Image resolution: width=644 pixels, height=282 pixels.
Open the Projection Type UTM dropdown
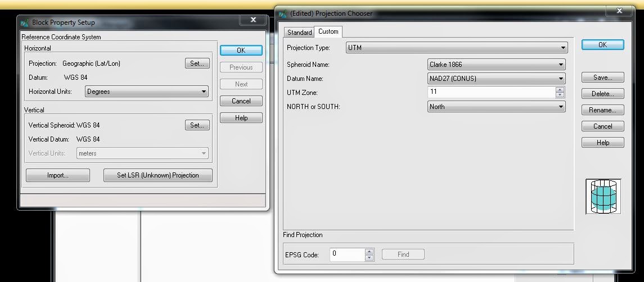tap(457, 48)
